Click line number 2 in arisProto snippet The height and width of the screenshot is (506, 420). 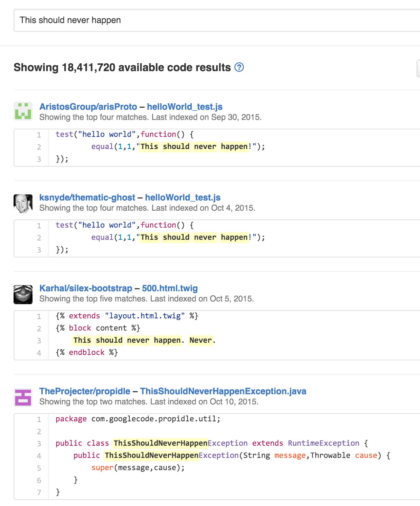coord(39,147)
